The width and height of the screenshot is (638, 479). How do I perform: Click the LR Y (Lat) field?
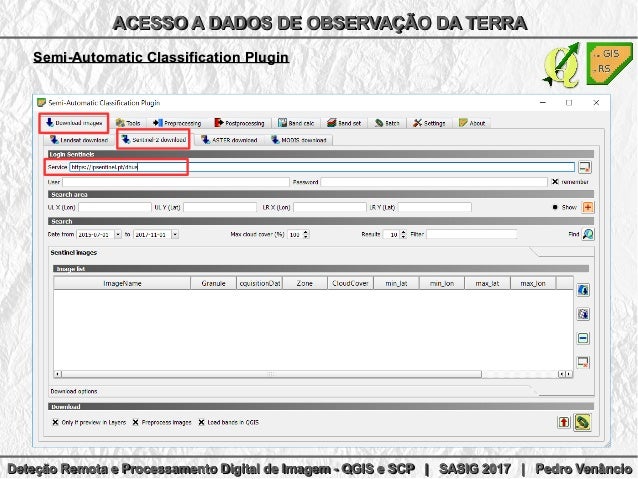click(435, 208)
